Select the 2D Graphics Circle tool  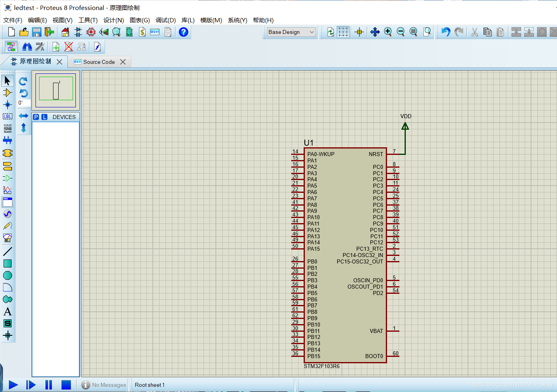point(7,275)
